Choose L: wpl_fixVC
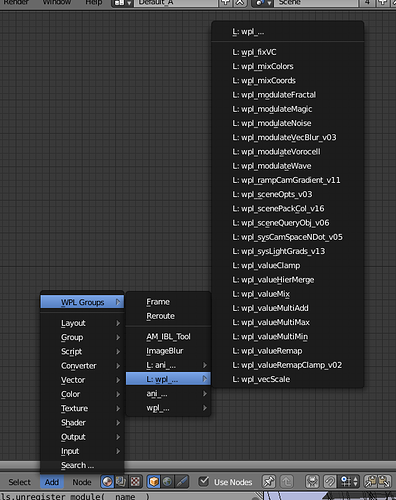This screenshot has height=500, width=396. (288, 52)
